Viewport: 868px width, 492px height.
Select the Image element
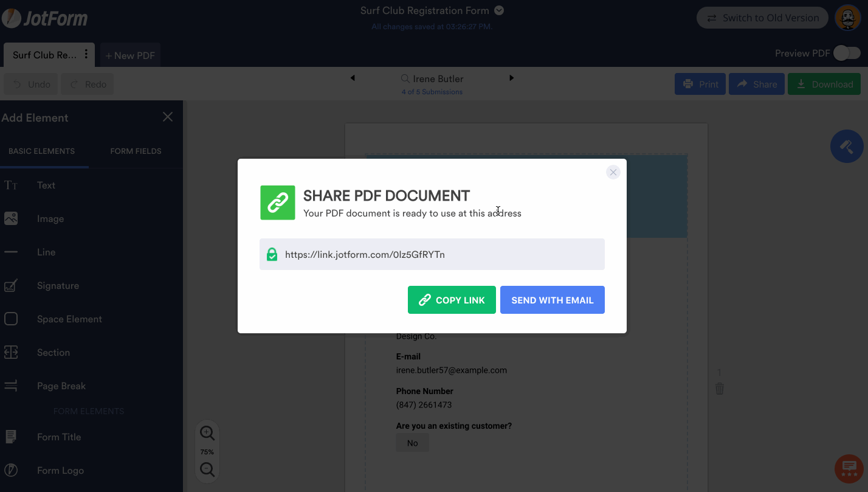(x=50, y=219)
